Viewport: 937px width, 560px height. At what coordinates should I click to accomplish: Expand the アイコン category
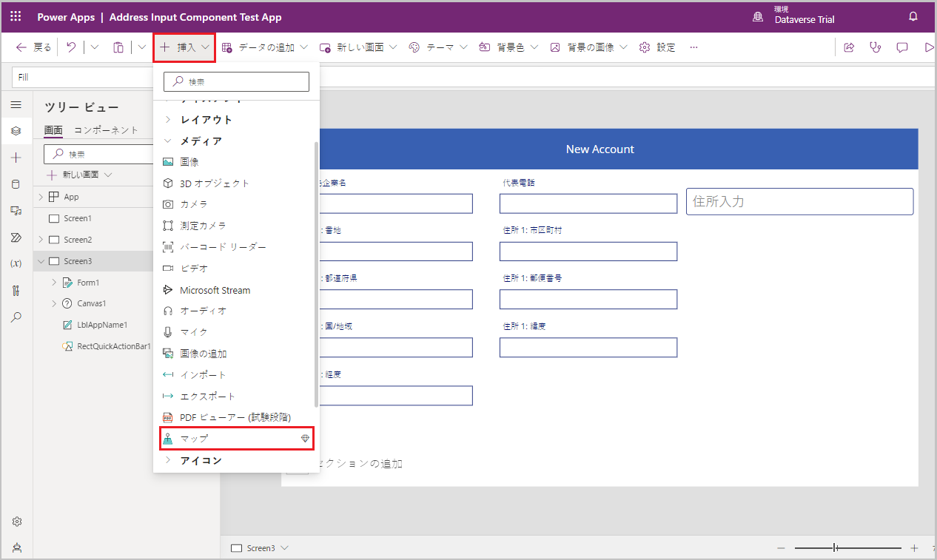coord(201,460)
